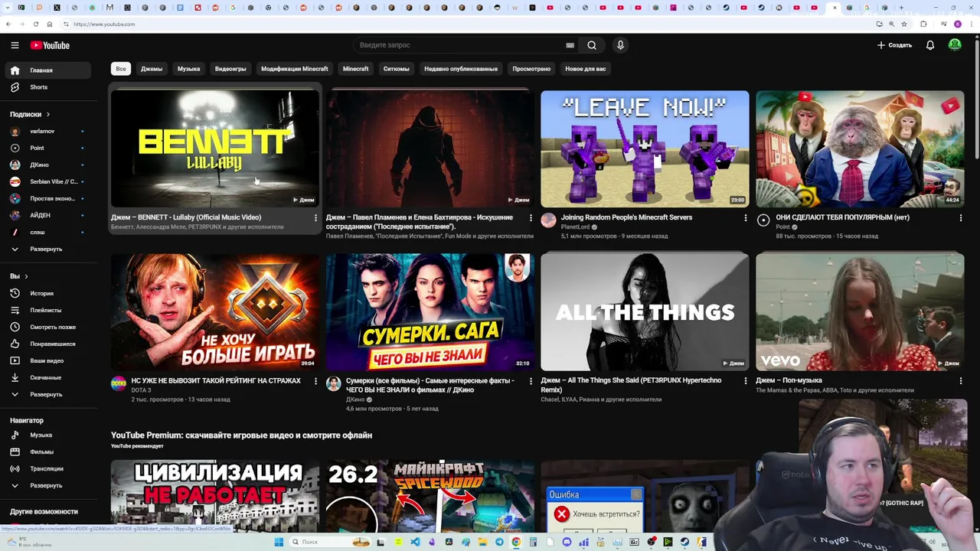The width and height of the screenshot is (980, 551).
Task: Open Shorts in the sidebar
Action: 48,87
